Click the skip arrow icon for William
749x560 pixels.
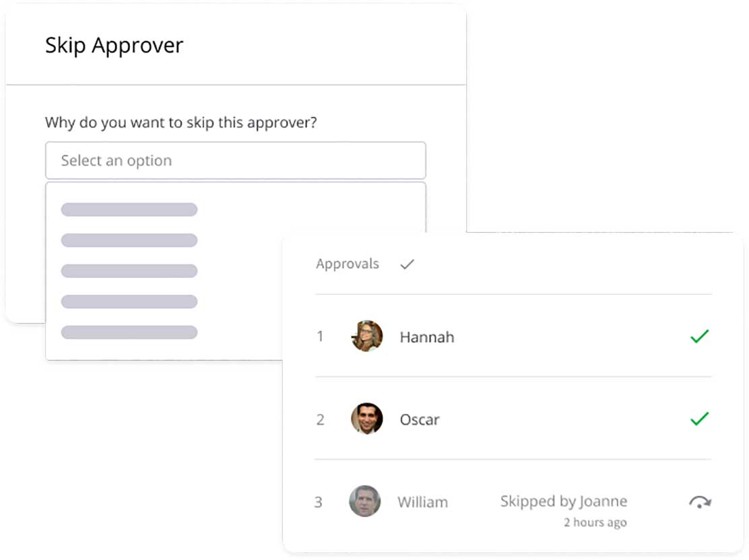(701, 501)
